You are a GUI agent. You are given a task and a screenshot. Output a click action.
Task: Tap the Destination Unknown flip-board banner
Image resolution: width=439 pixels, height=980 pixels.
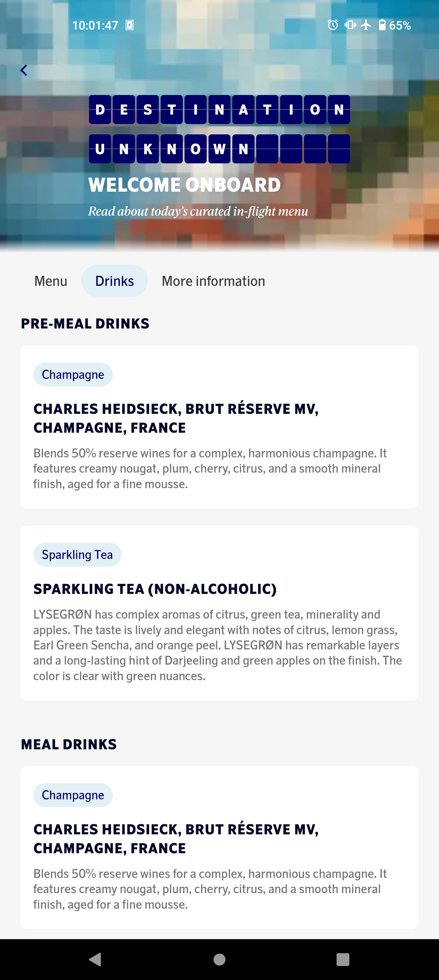click(219, 129)
